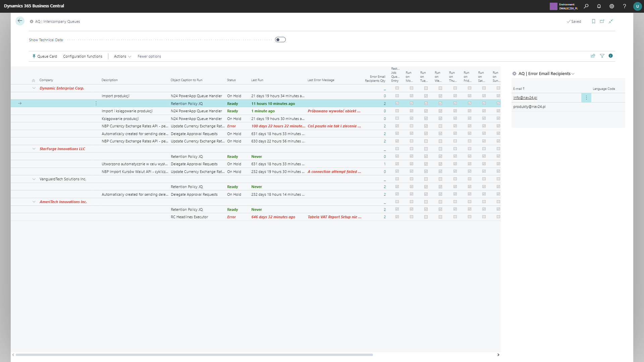Sort by E-mail column header
Viewport: 644px width, 362px height.
coord(519,89)
